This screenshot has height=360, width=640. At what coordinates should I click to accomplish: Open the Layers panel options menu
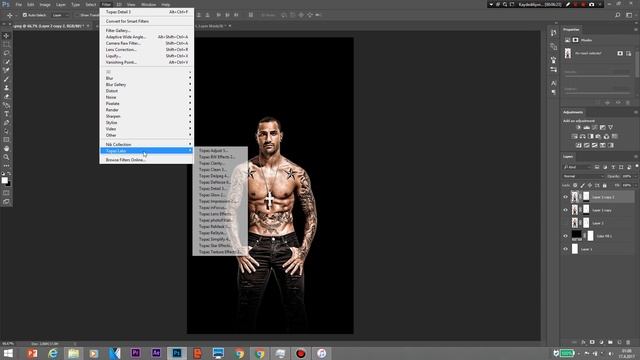pyautogui.click(x=636, y=156)
